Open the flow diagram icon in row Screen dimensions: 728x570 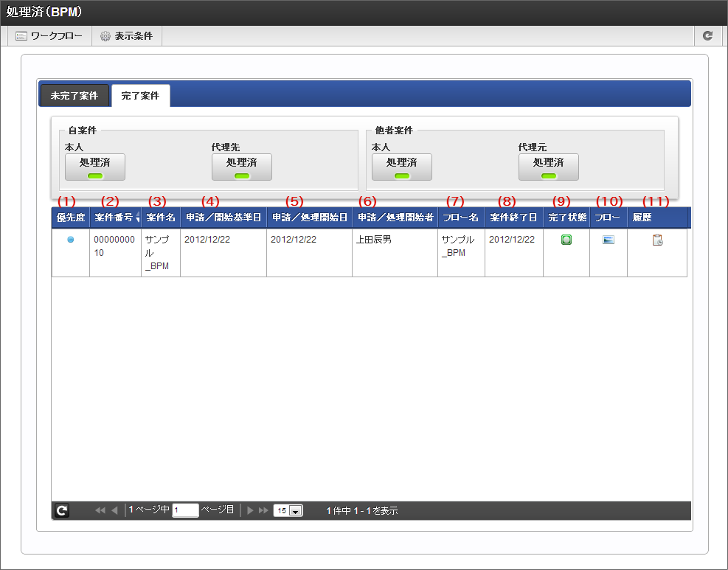pyautogui.click(x=609, y=240)
